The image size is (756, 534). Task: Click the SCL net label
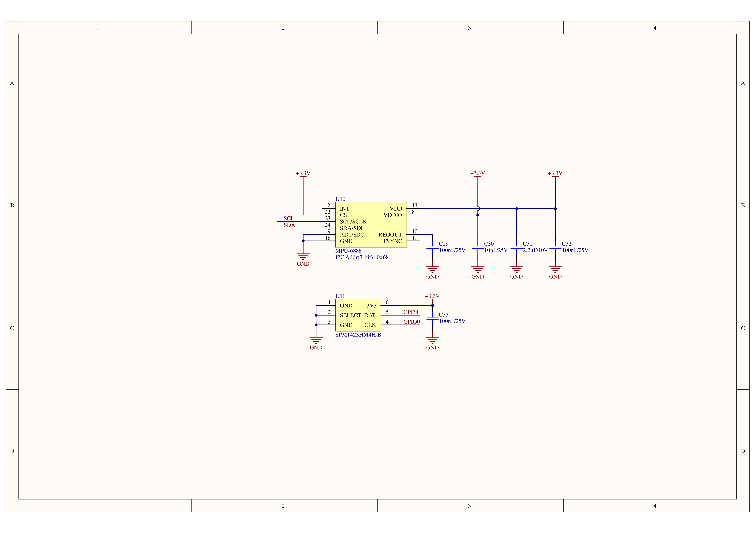[289, 218]
